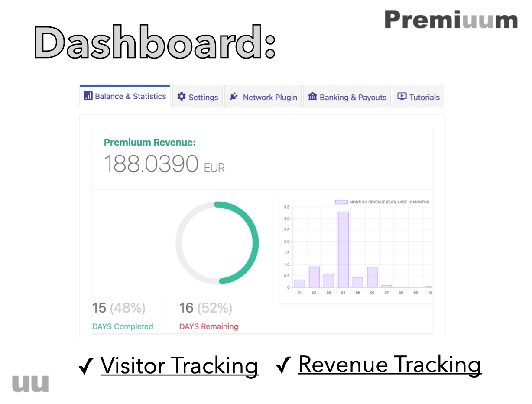Click the Revenue Tracking link

389,364
